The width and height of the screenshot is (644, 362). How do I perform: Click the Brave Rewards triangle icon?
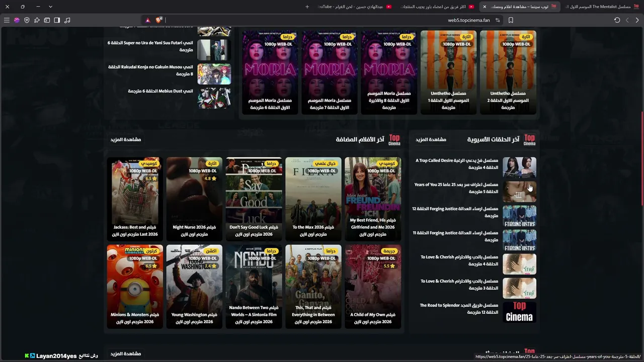pos(148,20)
